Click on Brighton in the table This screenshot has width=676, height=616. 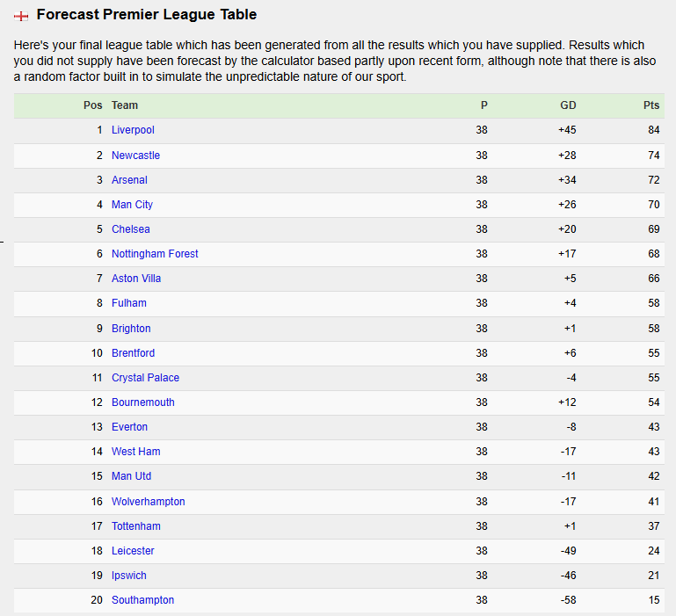(131, 329)
